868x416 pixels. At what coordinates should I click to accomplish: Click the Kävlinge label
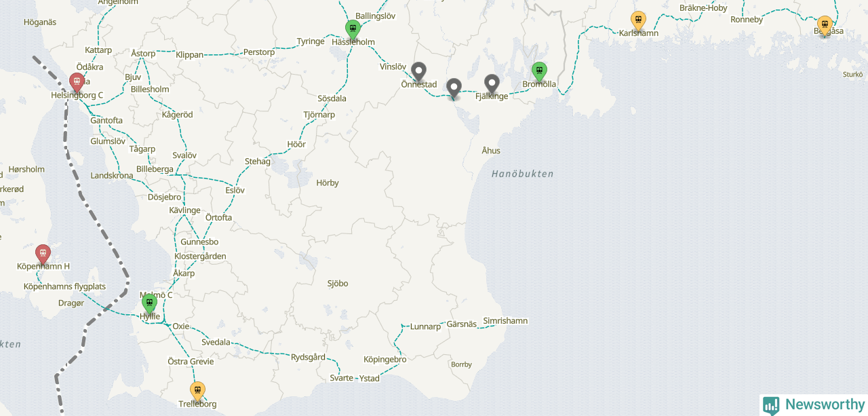click(x=185, y=210)
